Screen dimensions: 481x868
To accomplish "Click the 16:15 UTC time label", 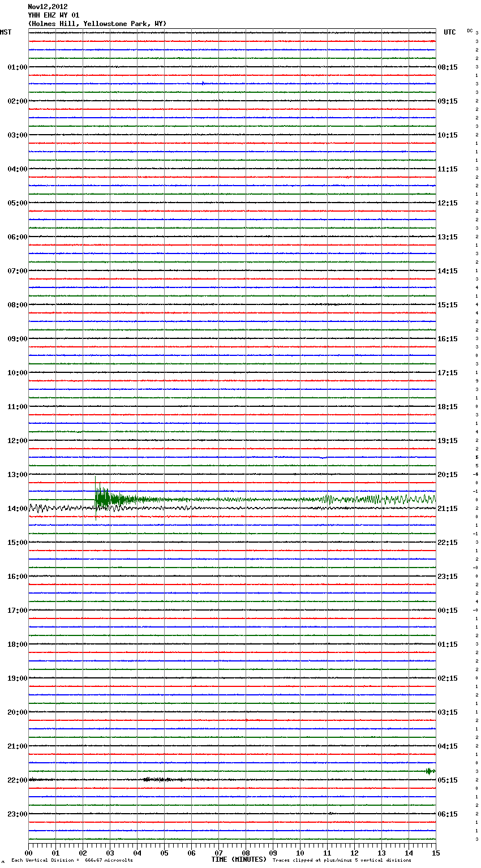I will click(x=448, y=339).
